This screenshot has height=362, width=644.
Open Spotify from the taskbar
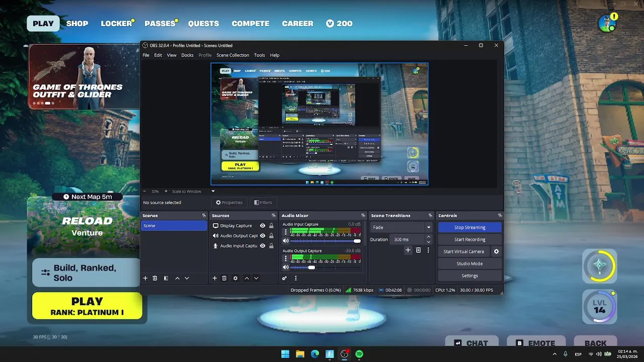point(359,354)
